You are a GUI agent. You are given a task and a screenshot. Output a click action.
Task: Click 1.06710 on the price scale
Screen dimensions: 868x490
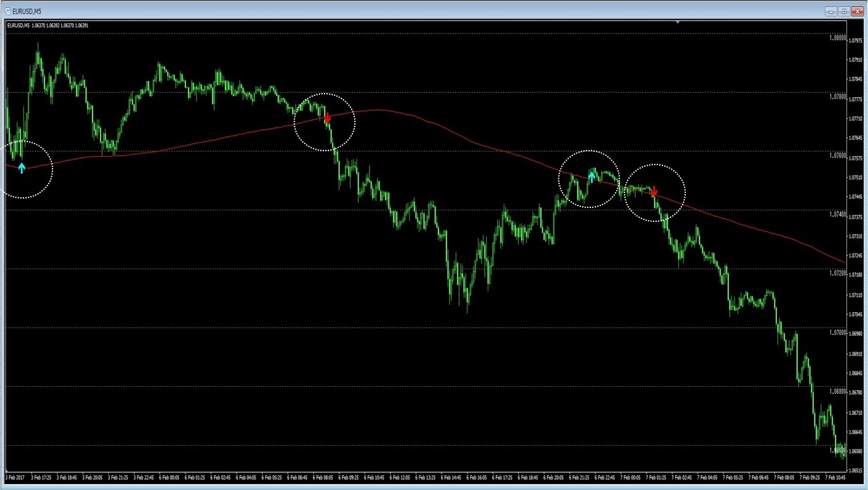coord(857,412)
